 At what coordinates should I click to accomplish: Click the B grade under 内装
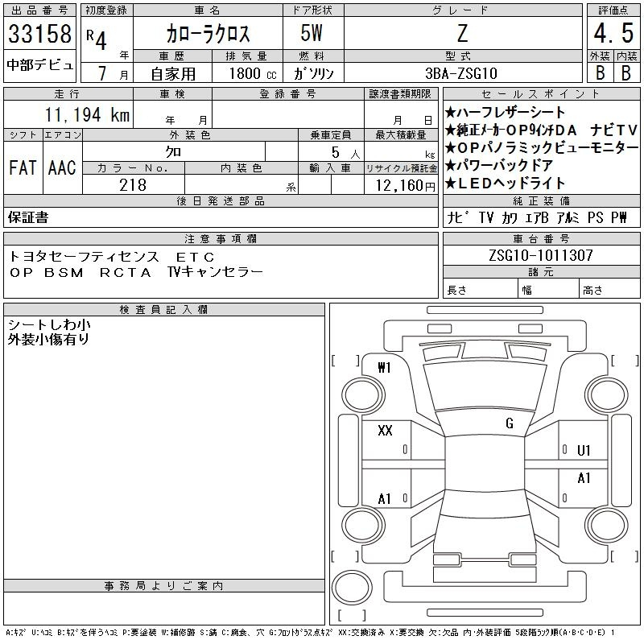tap(626, 73)
